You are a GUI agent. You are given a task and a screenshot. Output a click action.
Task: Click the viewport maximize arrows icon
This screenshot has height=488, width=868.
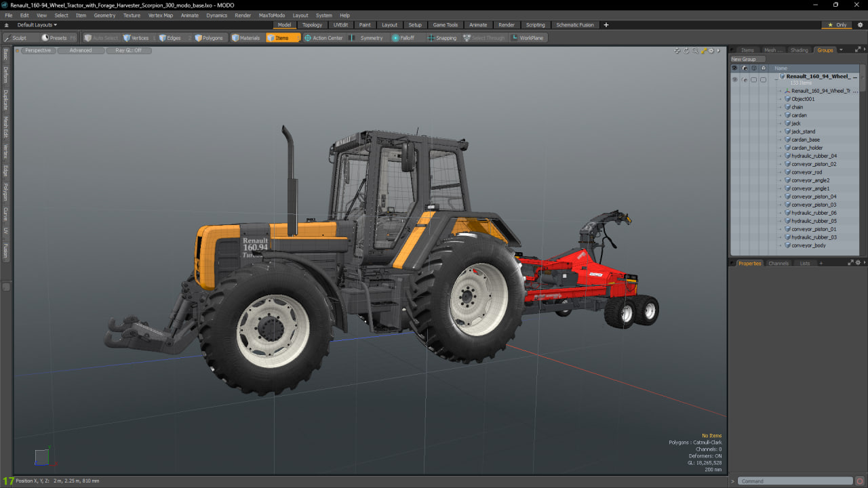click(704, 51)
